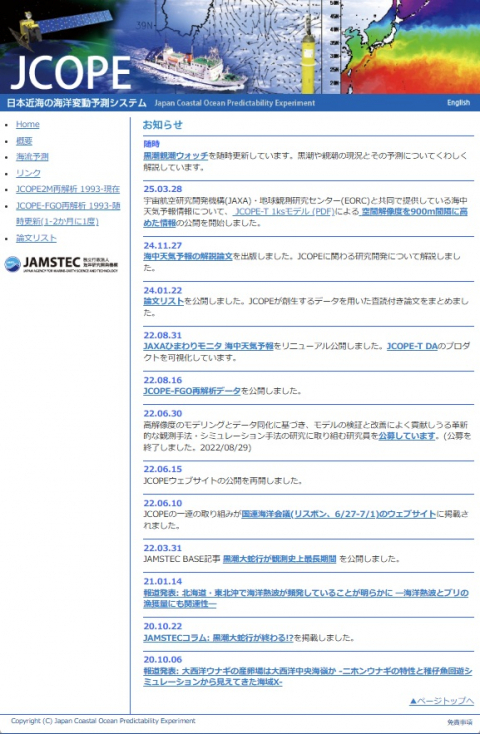Open the 免責事項 footer link

458,722
